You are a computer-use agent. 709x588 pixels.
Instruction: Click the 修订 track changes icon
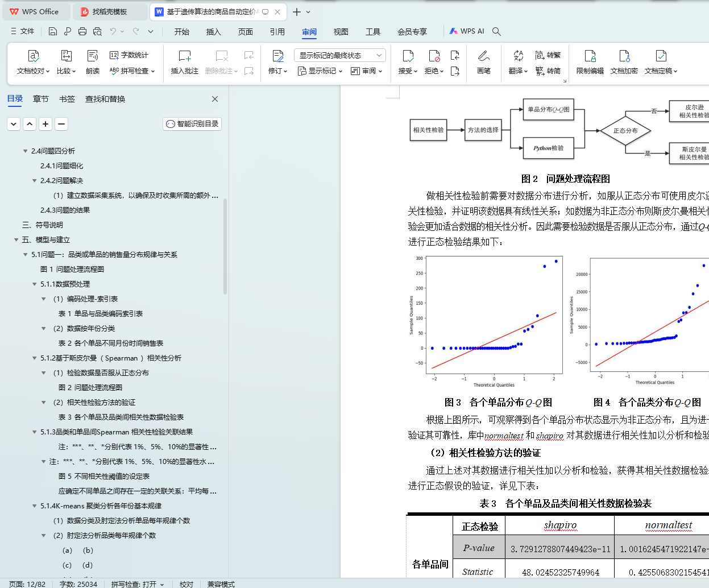(277, 56)
